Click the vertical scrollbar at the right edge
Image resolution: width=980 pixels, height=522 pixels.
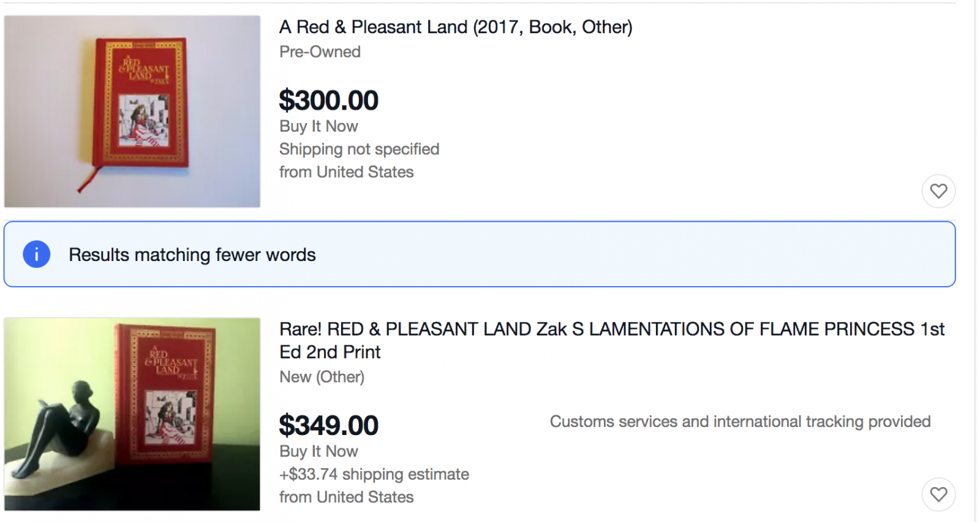977,245
